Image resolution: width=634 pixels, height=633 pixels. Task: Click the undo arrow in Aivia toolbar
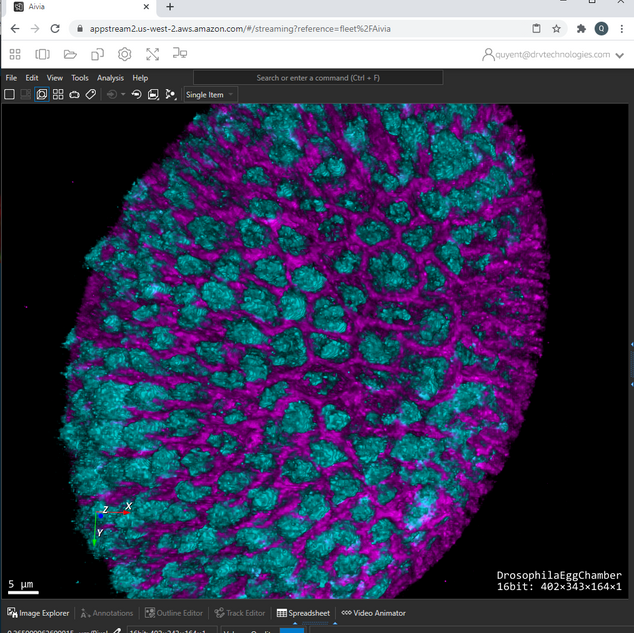click(x=136, y=94)
